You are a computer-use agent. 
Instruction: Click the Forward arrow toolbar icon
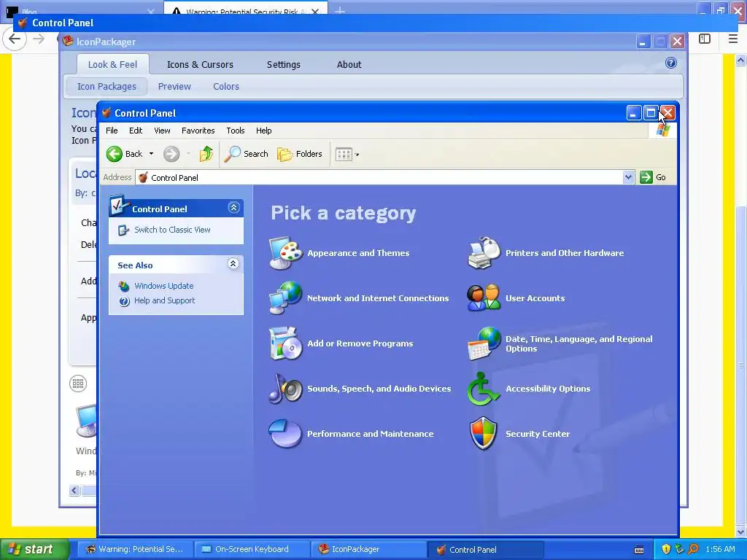coord(171,154)
